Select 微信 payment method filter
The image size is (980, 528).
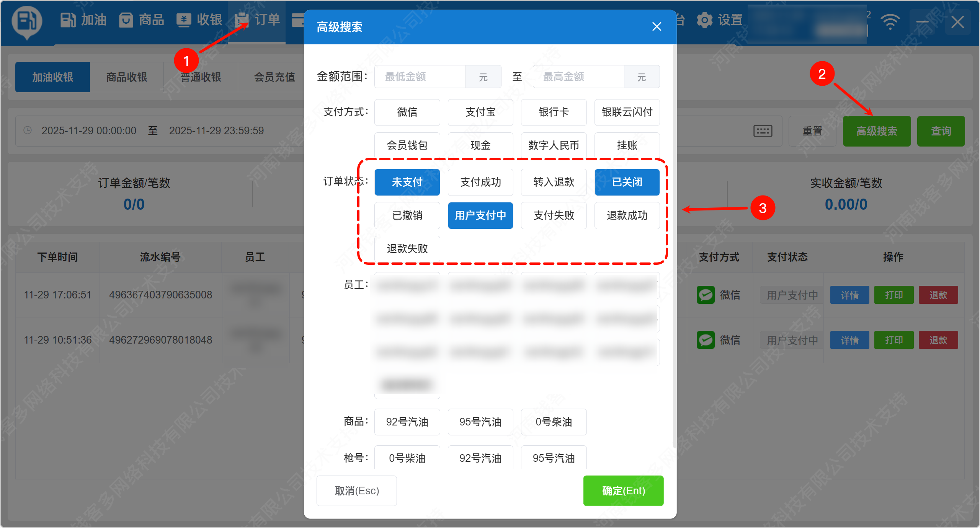pyautogui.click(x=407, y=112)
